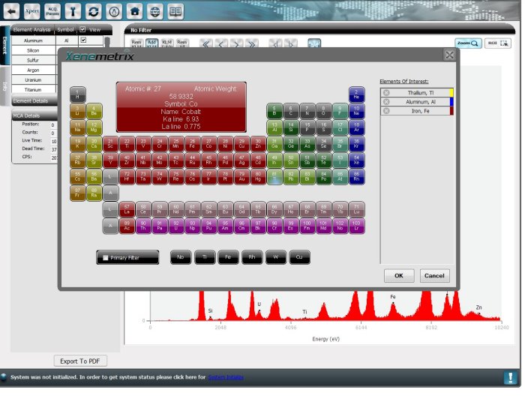
Task: Click the System Initialize link
Action: click(226, 377)
